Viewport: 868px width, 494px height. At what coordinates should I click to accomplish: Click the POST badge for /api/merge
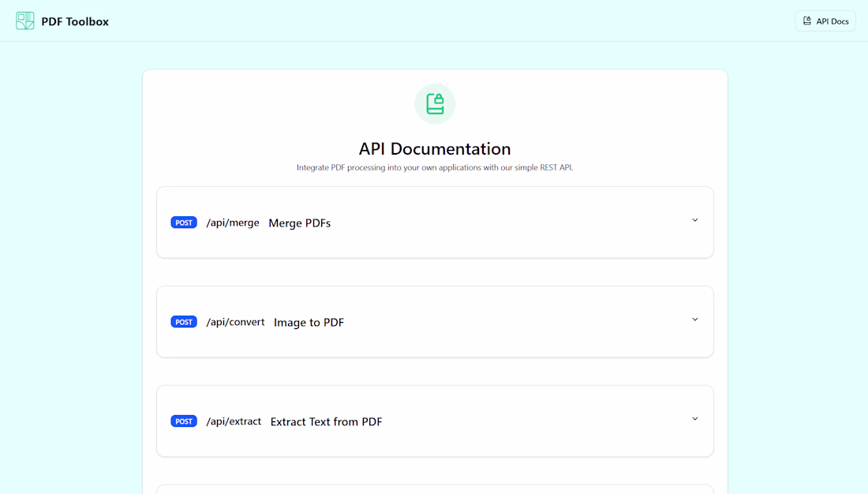pyautogui.click(x=184, y=223)
